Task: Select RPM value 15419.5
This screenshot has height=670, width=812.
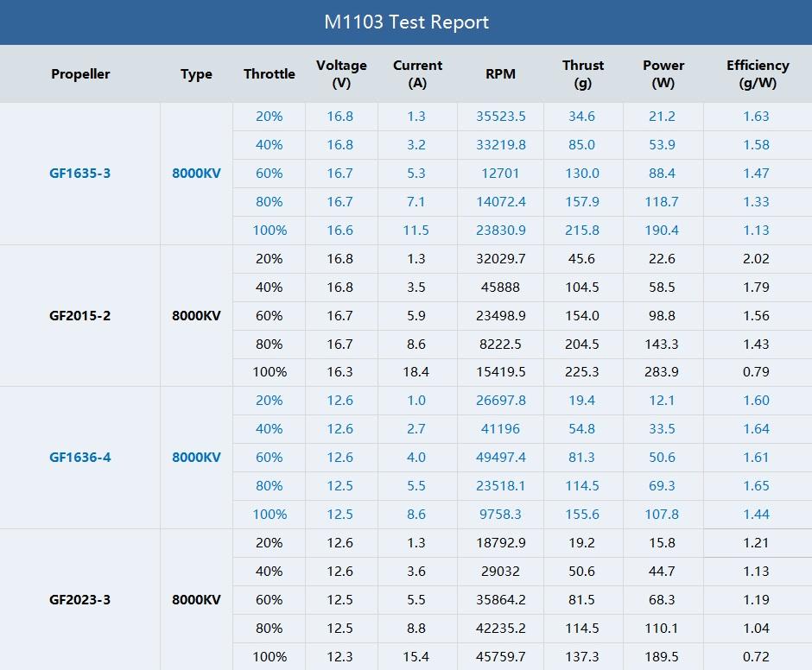Action: click(x=501, y=372)
